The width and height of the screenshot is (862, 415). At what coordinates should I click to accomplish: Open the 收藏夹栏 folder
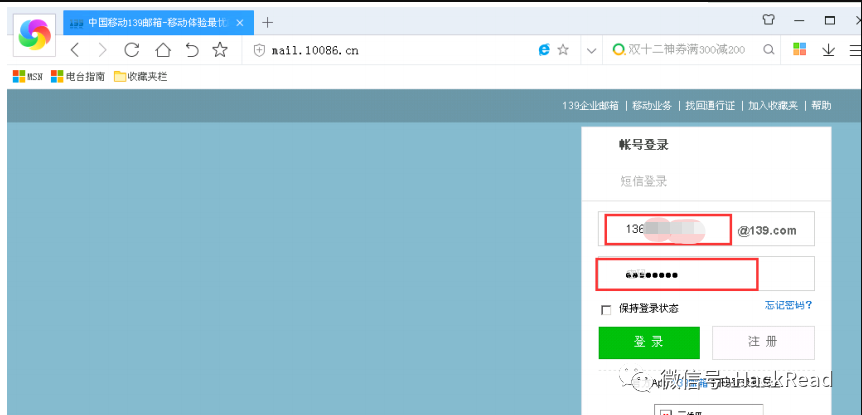click(140, 77)
